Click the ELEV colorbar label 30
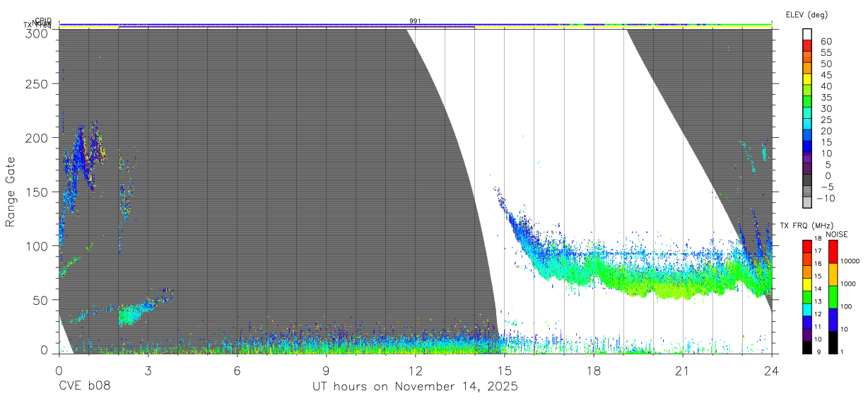This screenshot has height=401, width=868. coord(826,108)
